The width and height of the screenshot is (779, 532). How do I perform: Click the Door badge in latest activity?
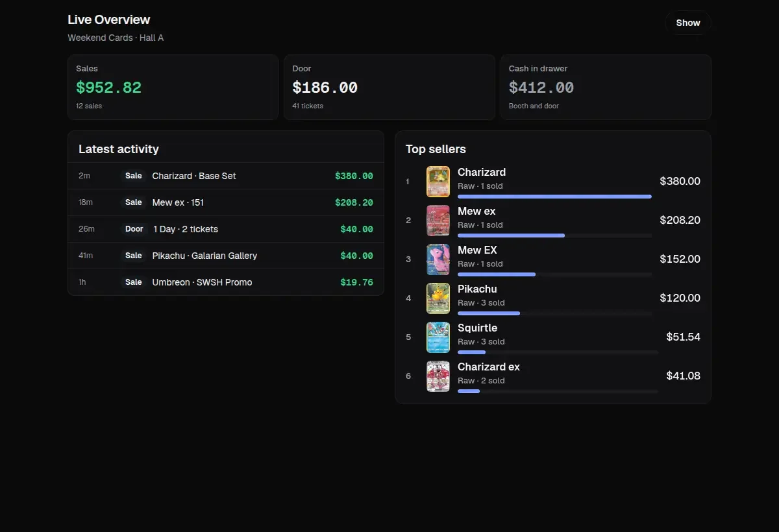(x=134, y=229)
